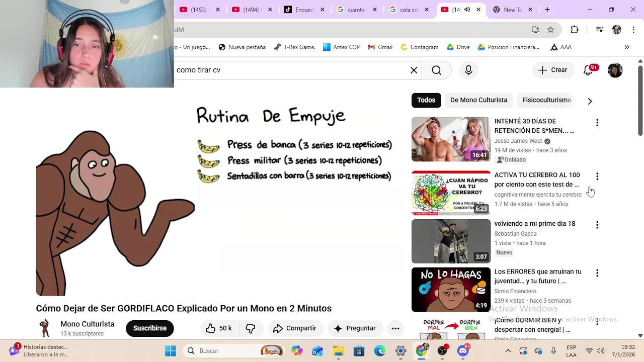The height and width of the screenshot is (362, 644).
Task: Open more actions menu below the video
Action: 395,328
